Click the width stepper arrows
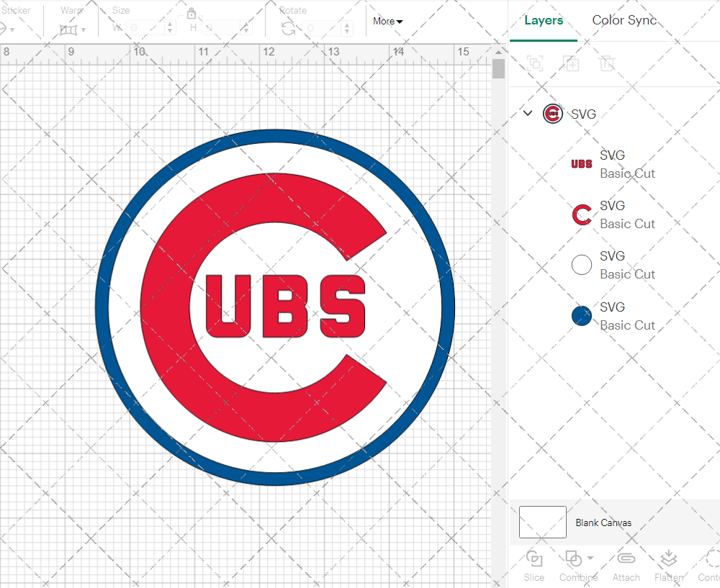720x588 pixels. point(171,28)
